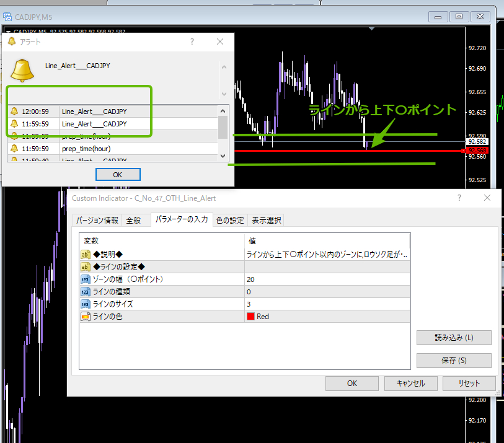Open the 表示選択 tab
This screenshot has width=504, height=443.
266,220
